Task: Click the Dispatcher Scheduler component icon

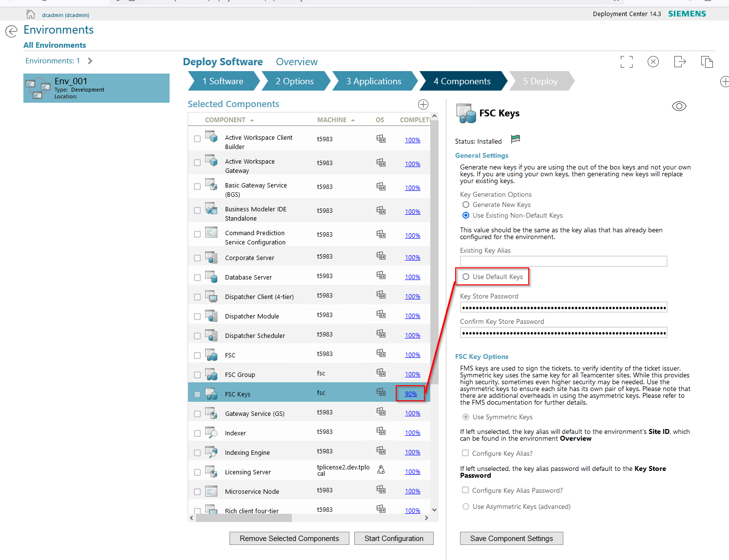Action: (x=211, y=335)
